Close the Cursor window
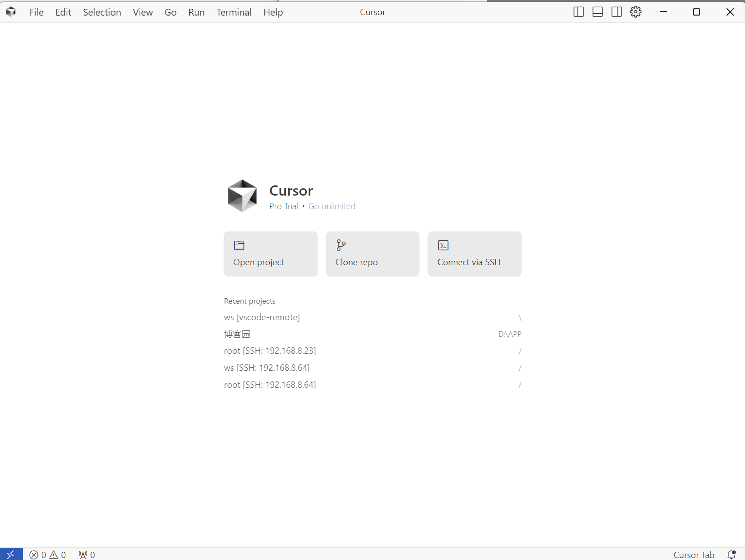Screen dimensions: 745x560 [730, 12]
